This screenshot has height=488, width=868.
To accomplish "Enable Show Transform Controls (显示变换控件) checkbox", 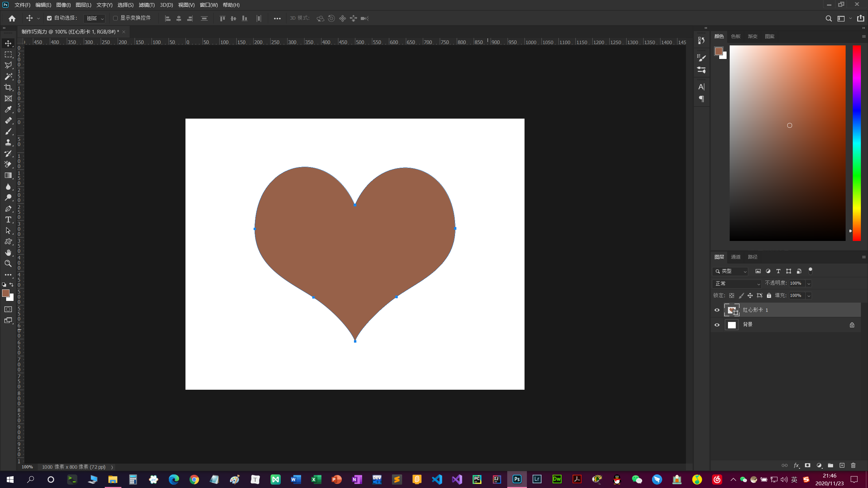I will click(x=115, y=18).
